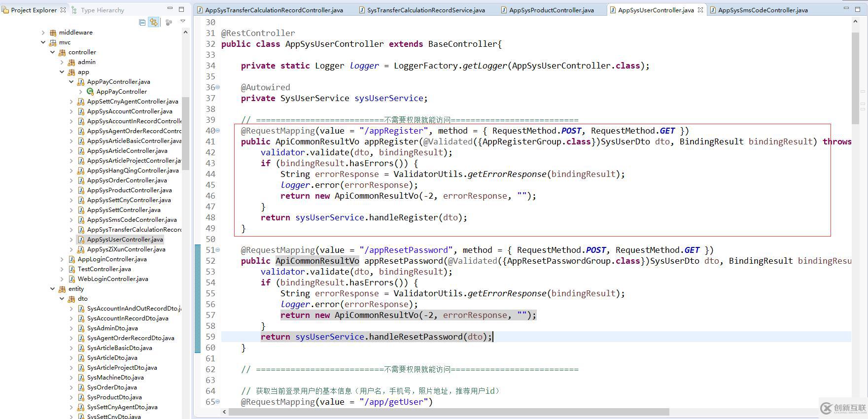
Task: Fold the appRegister method at line 40
Action: 218,131
